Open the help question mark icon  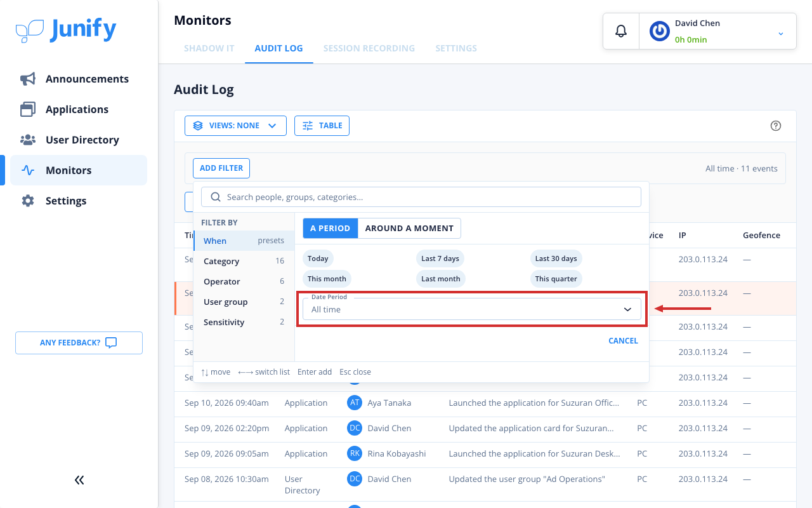tap(775, 126)
